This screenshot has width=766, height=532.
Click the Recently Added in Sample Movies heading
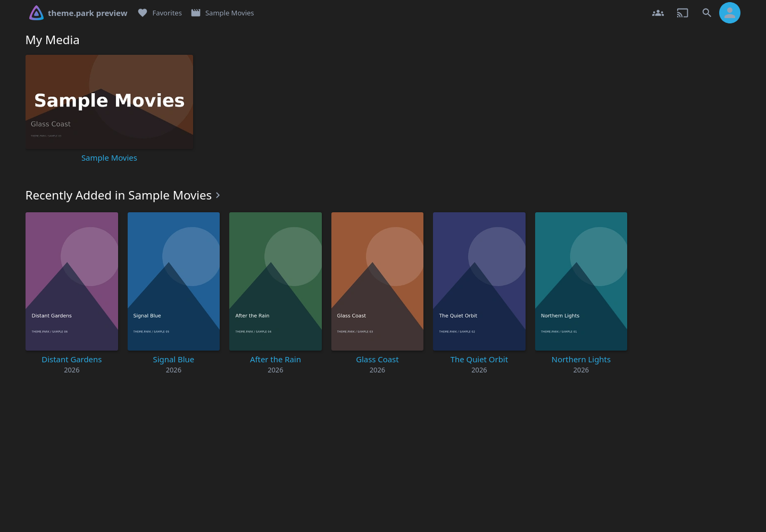[x=119, y=195]
